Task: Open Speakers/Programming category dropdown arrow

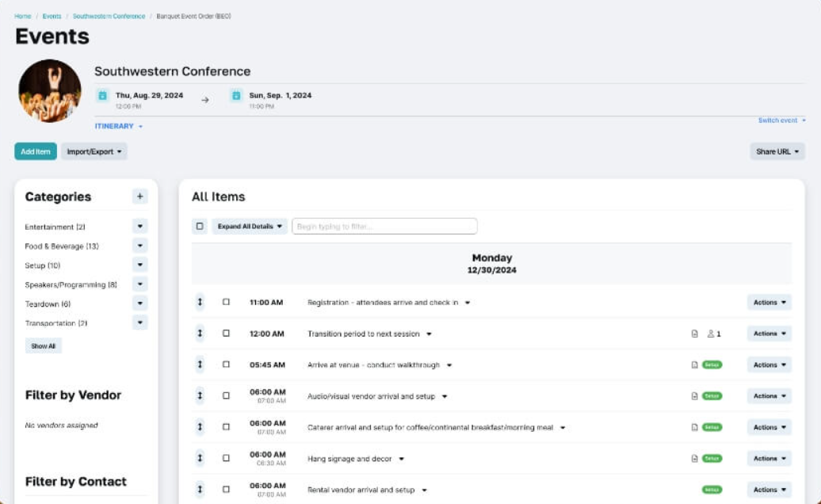Action: [139, 284]
